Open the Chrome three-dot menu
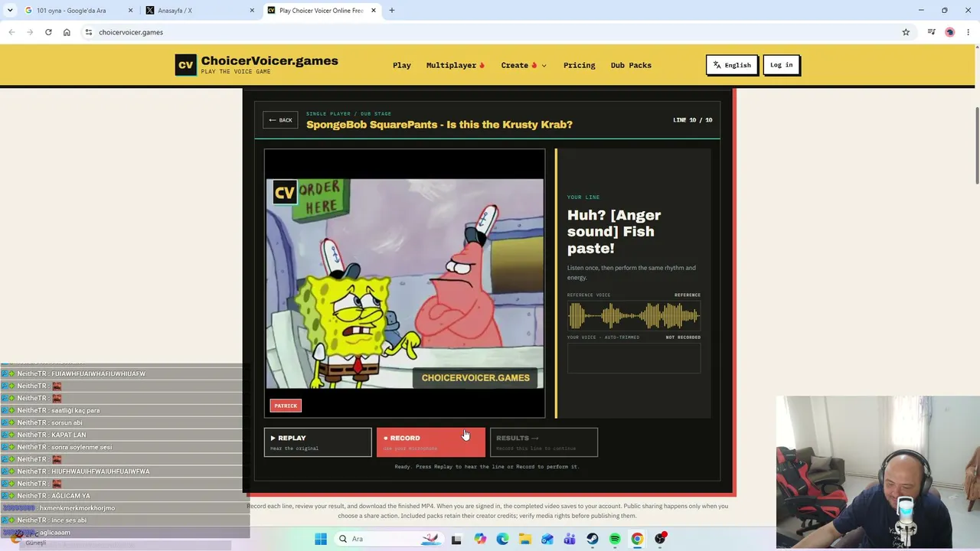This screenshot has height=551, width=980. [x=969, y=32]
